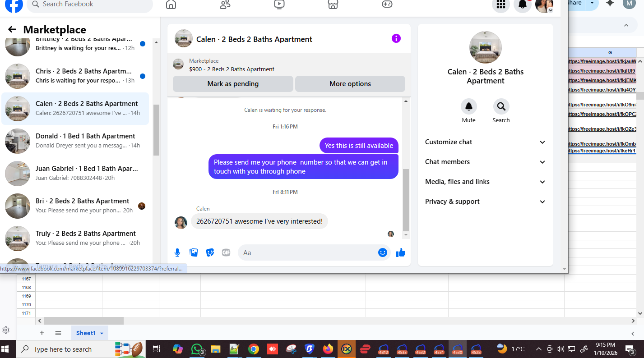Search in conversation with magnifier icon
Image resolution: width=644 pixels, height=358 pixels.
pyautogui.click(x=501, y=106)
